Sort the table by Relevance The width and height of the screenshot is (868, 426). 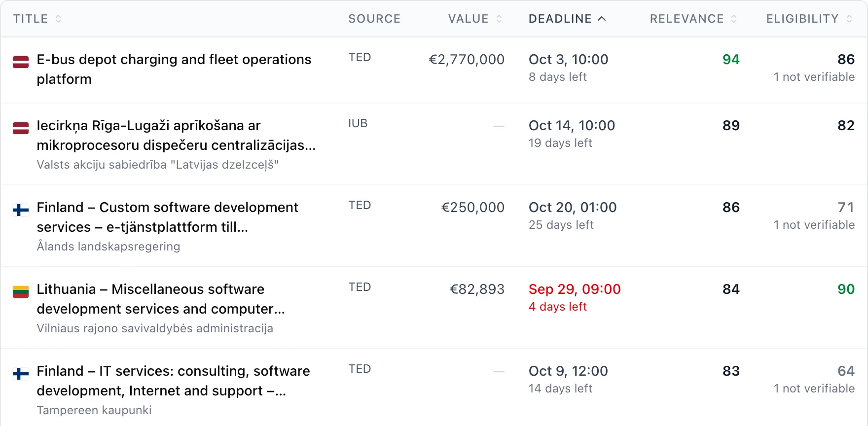coord(693,19)
